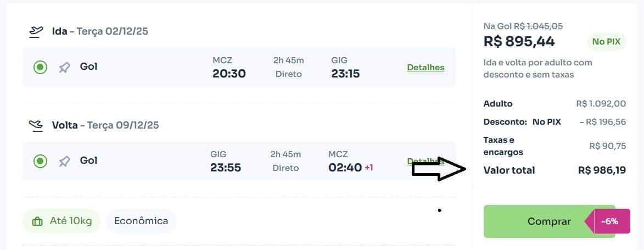
Task: Click the Econômica fare class chip
Action: [x=141, y=221]
